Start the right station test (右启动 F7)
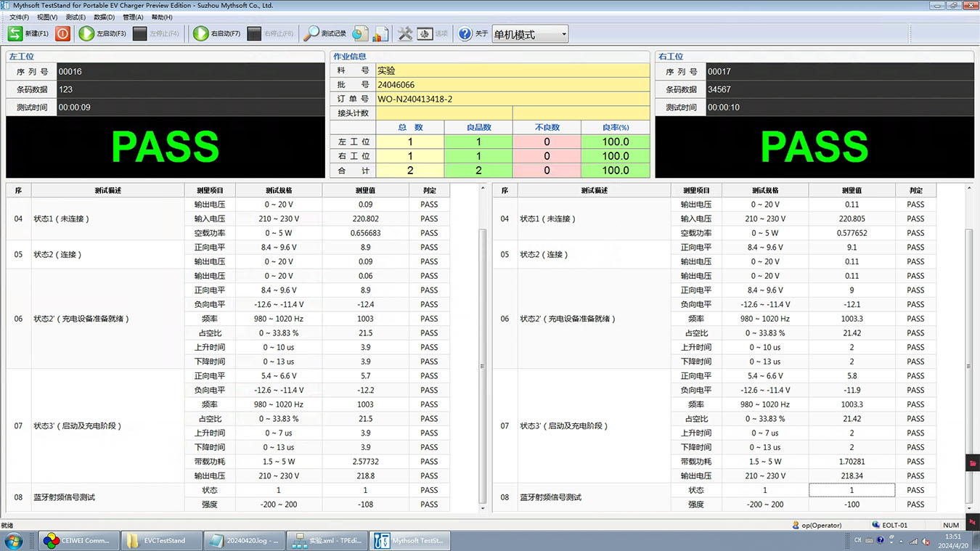Screen dimensions: 980x551 [201, 33]
